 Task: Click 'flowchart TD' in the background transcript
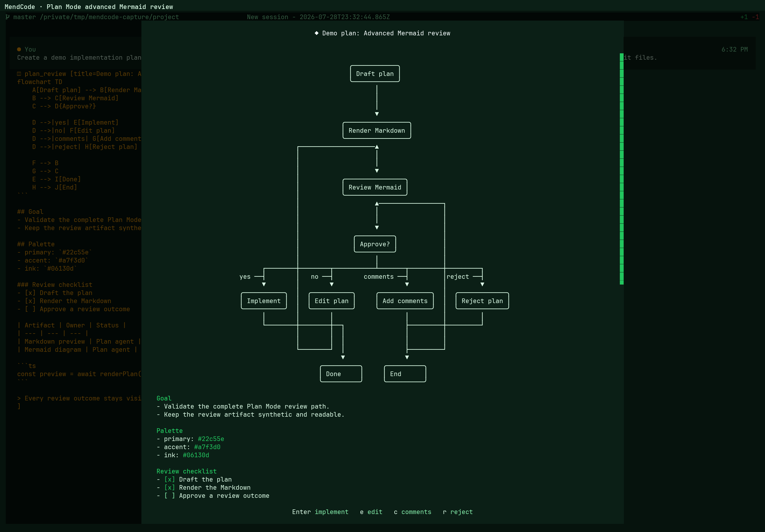pyautogui.click(x=40, y=82)
